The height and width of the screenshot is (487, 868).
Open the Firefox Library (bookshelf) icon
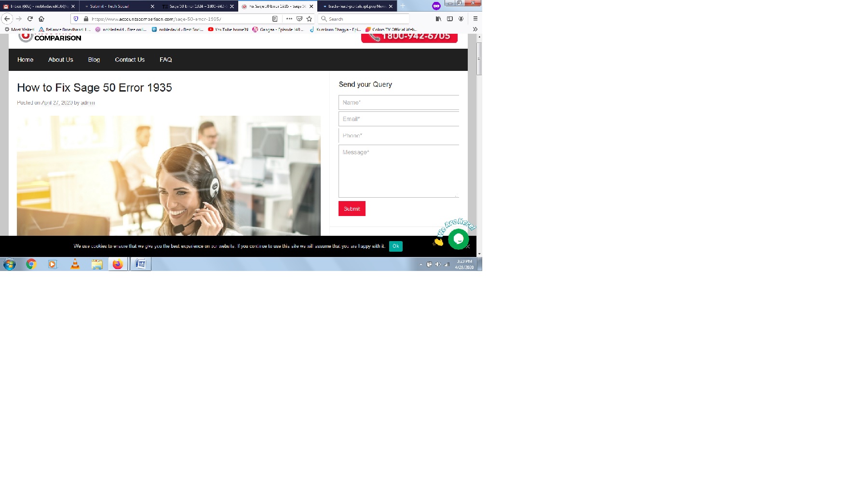pyautogui.click(x=438, y=18)
